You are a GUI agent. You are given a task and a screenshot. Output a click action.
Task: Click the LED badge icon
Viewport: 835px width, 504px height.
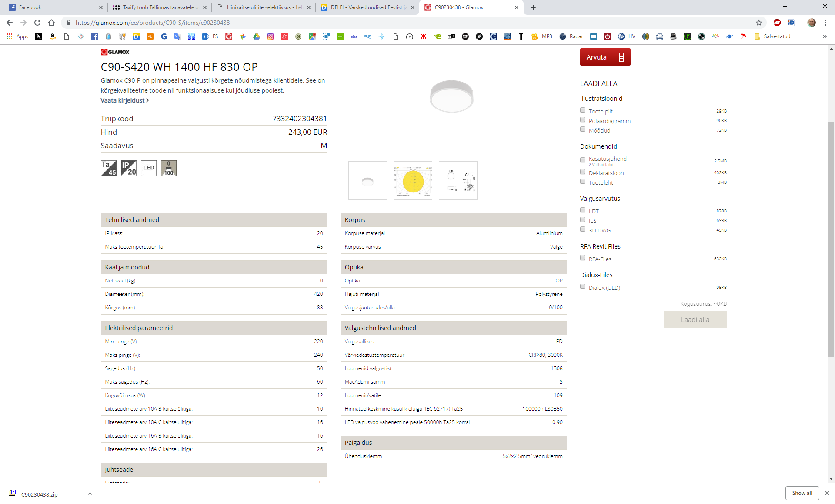pyautogui.click(x=149, y=168)
